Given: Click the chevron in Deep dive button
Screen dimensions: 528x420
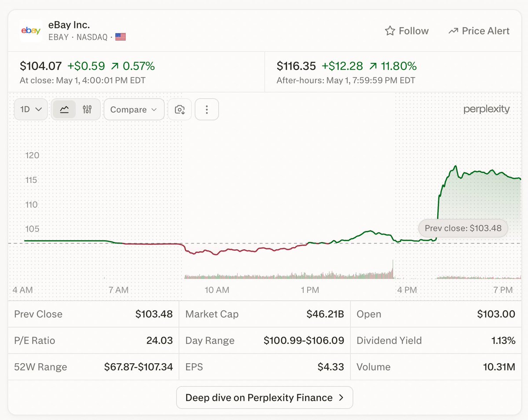Looking at the screenshot, I should pos(341,398).
